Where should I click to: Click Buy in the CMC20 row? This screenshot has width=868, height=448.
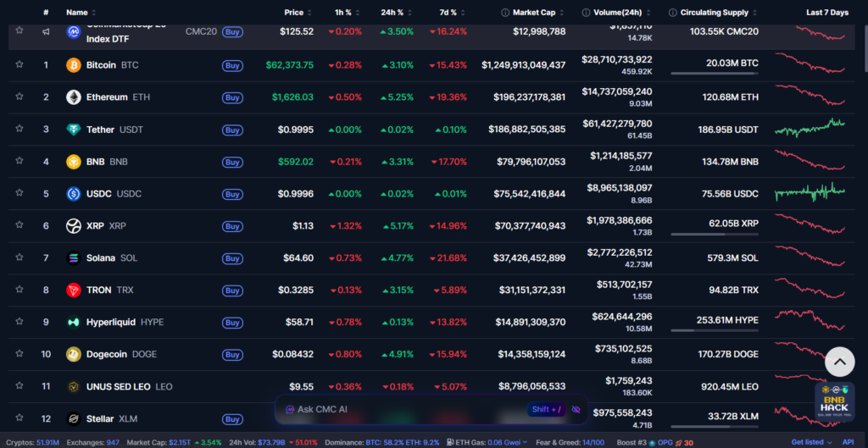click(232, 32)
